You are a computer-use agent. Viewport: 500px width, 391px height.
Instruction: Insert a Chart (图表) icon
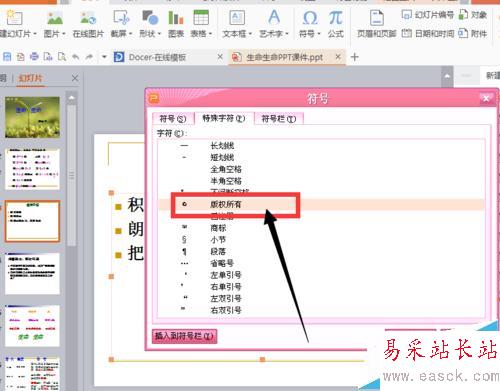coord(176,17)
